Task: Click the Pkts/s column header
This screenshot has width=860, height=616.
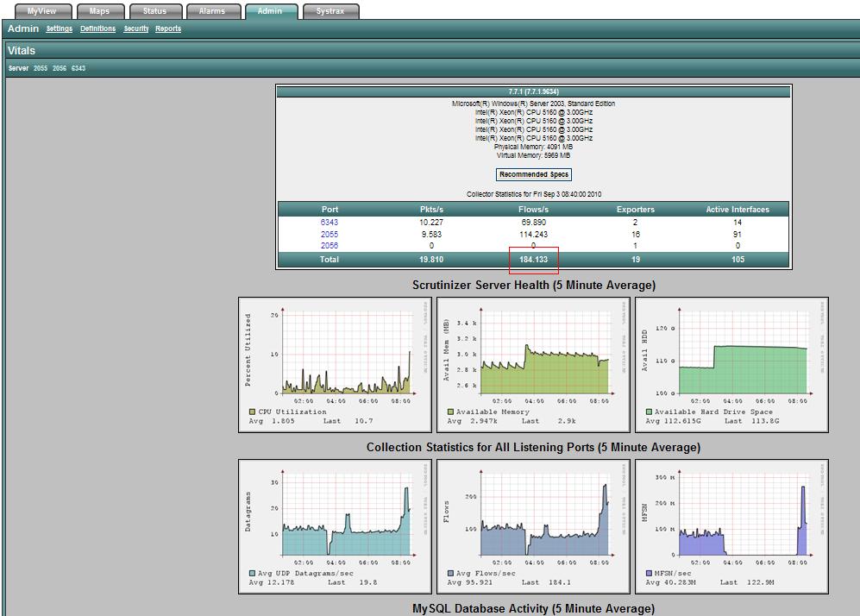Action: pyautogui.click(x=431, y=210)
